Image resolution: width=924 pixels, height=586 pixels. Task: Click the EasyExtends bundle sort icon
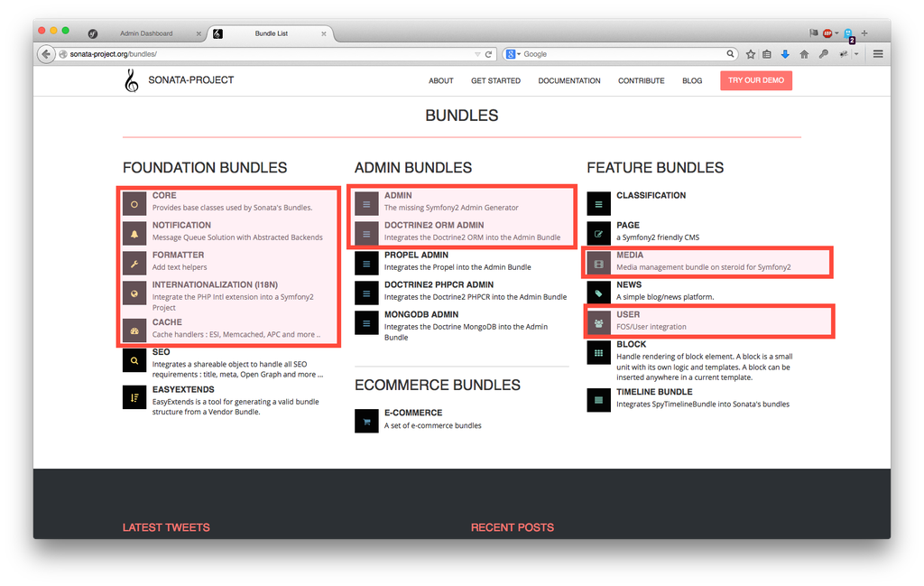[x=134, y=397]
